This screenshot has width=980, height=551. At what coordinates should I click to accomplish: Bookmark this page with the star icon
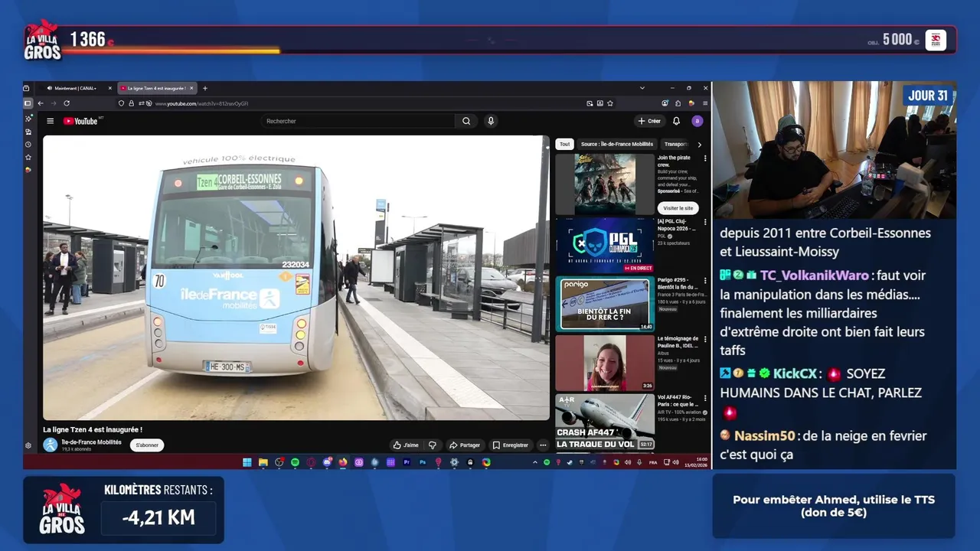coord(610,103)
